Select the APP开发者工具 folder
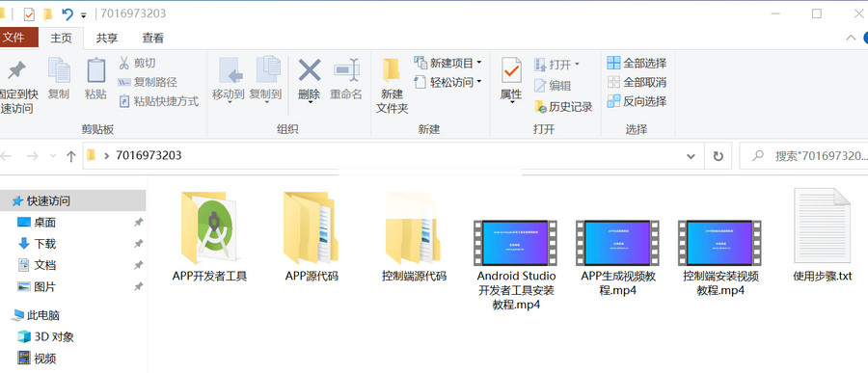 (x=210, y=237)
